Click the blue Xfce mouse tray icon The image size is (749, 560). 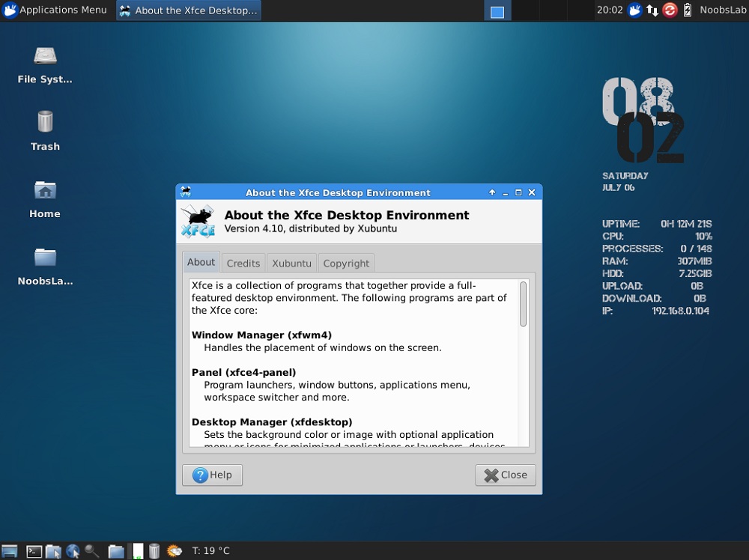pos(634,10)
